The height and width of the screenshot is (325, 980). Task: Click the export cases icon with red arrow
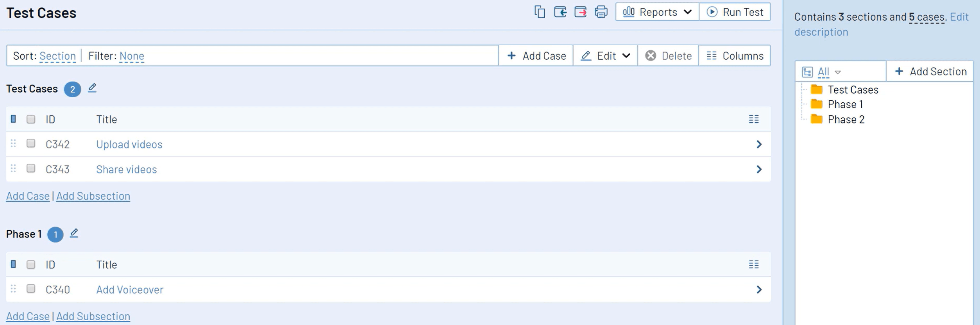coord(580,12)
